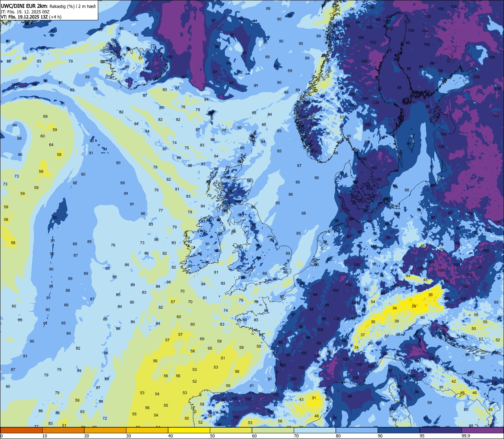Pick the 50–60 yellow-green legend swatch
The height and width of the screenshot is (439, 504).
click(x=231, y=430)
